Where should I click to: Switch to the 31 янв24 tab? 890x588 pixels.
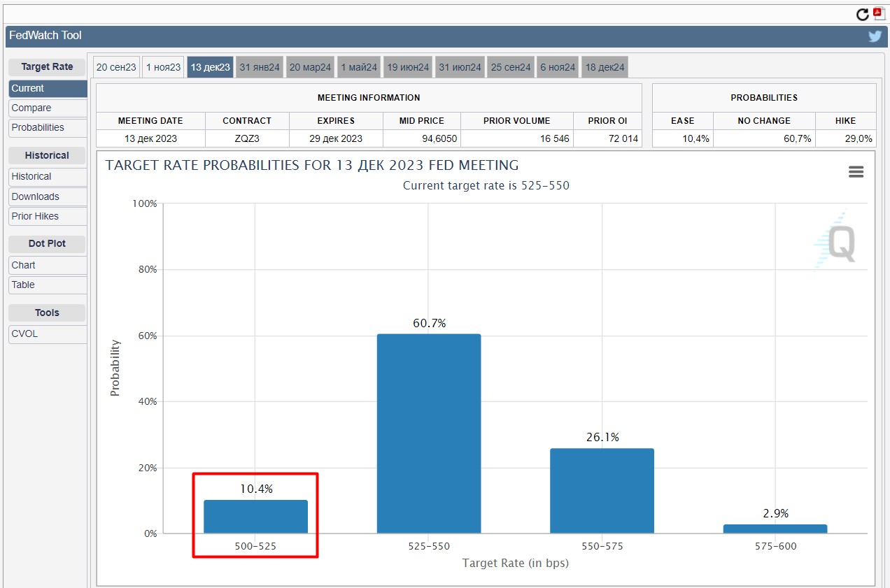260,67
